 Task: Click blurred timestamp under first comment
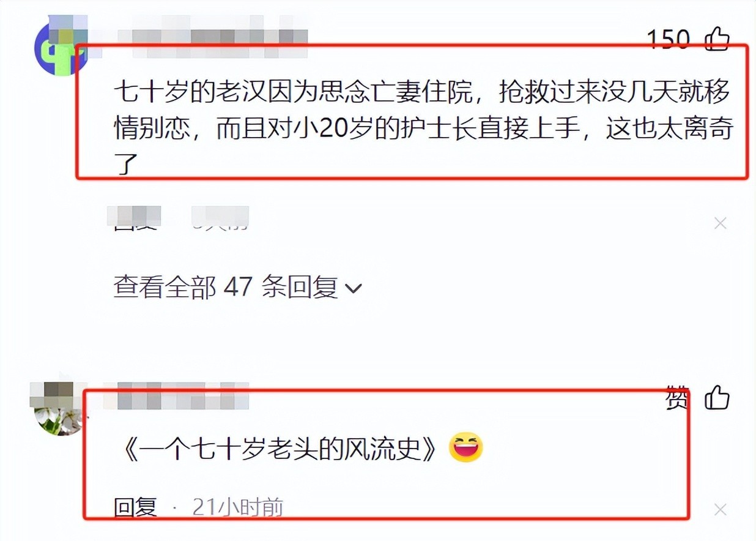point(220,218)
